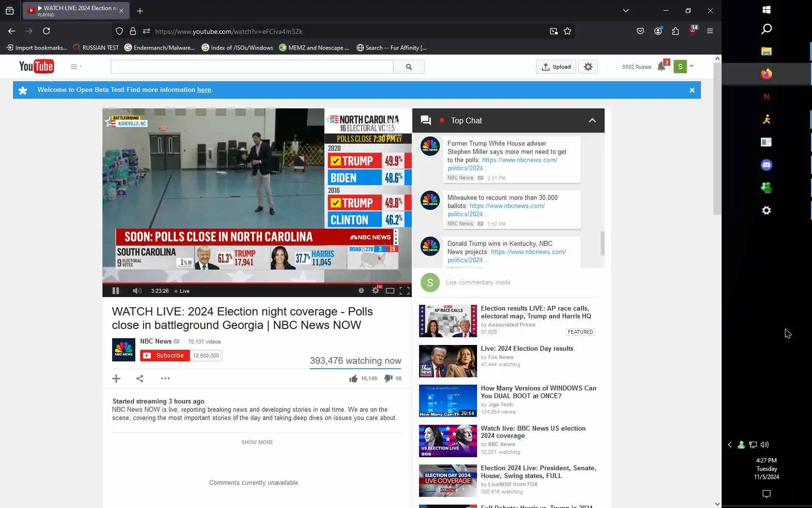812x508 pixels.
Task: Open the Windows Start menu
Action: click(x=767, y=10)
